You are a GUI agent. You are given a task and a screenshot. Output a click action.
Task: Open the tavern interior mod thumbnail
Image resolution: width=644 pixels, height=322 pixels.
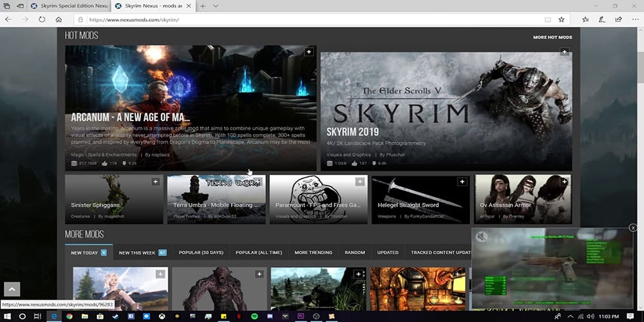[x=418, y=289]
